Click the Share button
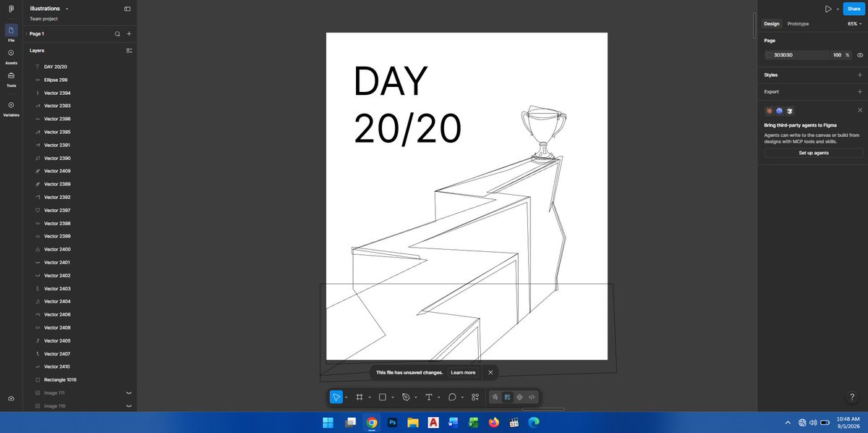Image resolution: width=868 pixels, height=433 pixels. [x=854, y=9]
